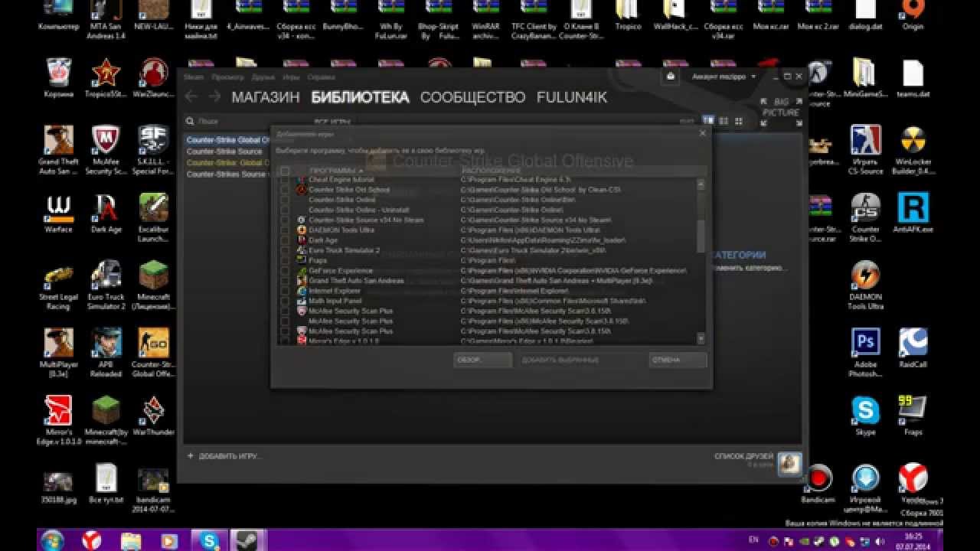Click the ОТМЕНА cancel button
This screenshot has width=980, height=551.
point(678,360)
